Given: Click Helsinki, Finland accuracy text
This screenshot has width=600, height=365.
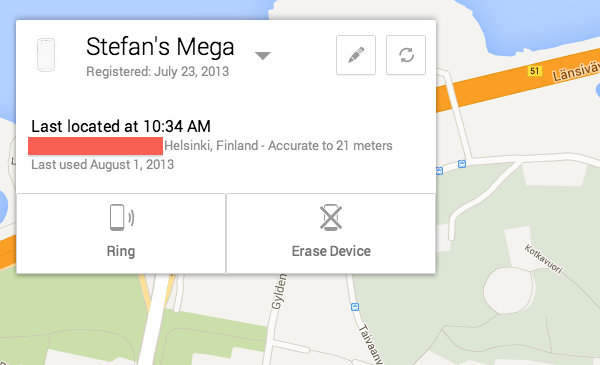Looking at the screenshot, I should click(278, 146).
